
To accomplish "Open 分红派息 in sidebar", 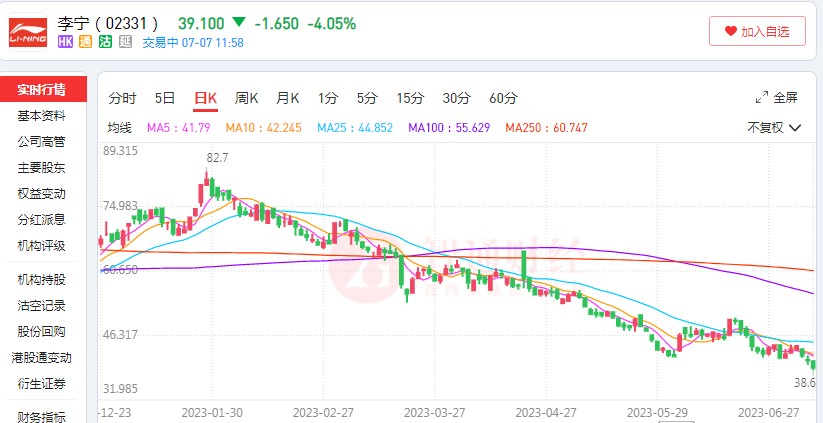I will 41,219.
